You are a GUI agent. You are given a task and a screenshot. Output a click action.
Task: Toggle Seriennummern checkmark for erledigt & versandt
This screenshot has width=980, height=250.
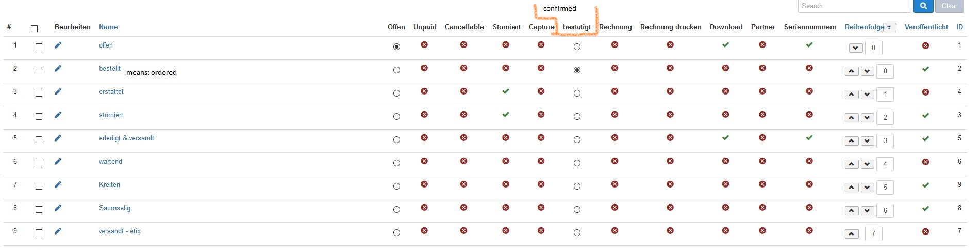809,138
